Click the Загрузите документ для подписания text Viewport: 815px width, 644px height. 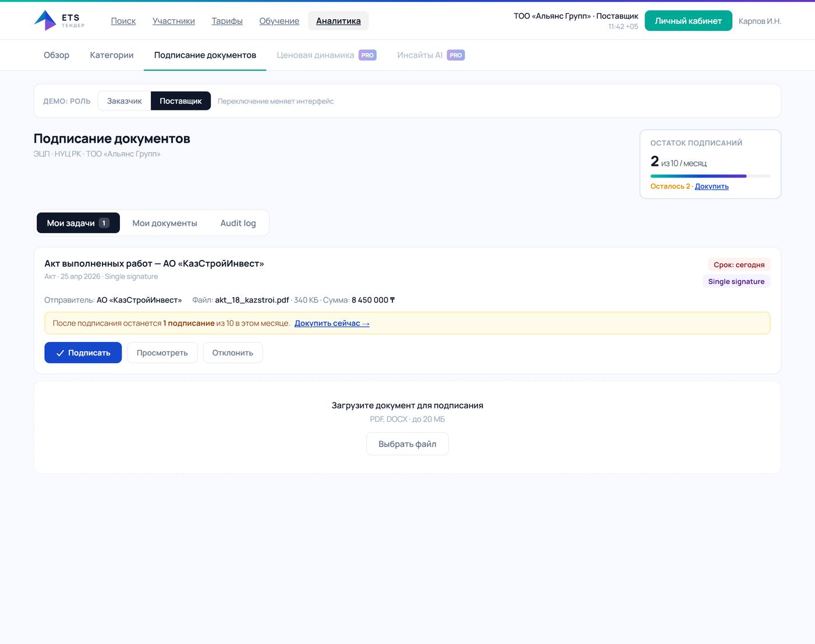pyautogui.click(x=408, y=405)
